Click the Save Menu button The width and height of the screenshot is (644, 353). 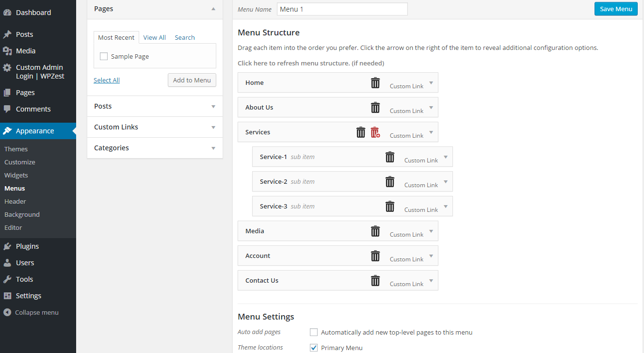point(616,9)
